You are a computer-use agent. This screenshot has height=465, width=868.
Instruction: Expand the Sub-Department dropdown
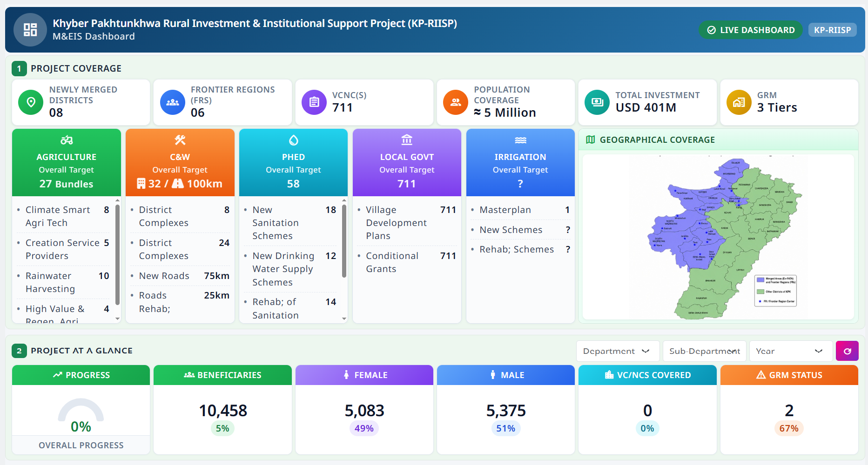(x=705, y=351)
